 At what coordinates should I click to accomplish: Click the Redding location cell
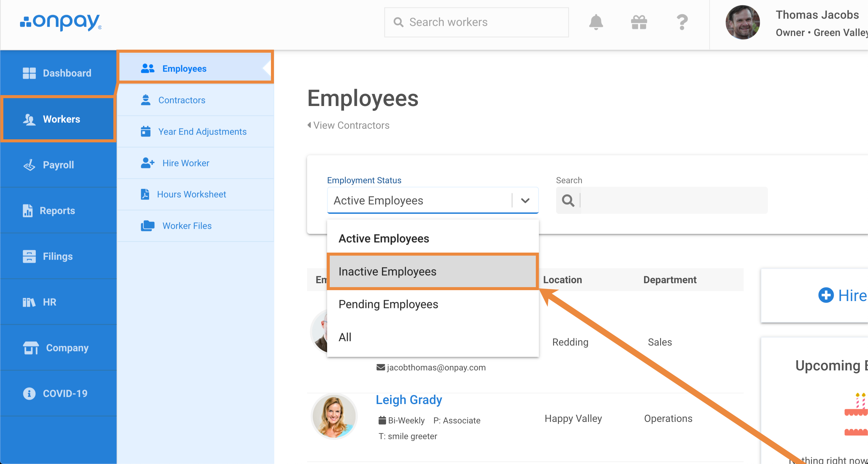point(570,342)
